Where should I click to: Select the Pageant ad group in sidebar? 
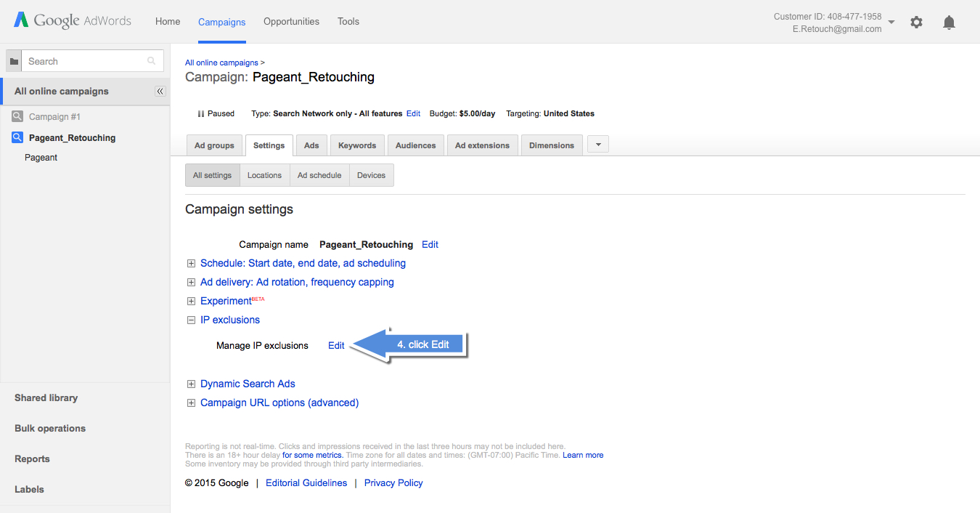coord(41,157)
